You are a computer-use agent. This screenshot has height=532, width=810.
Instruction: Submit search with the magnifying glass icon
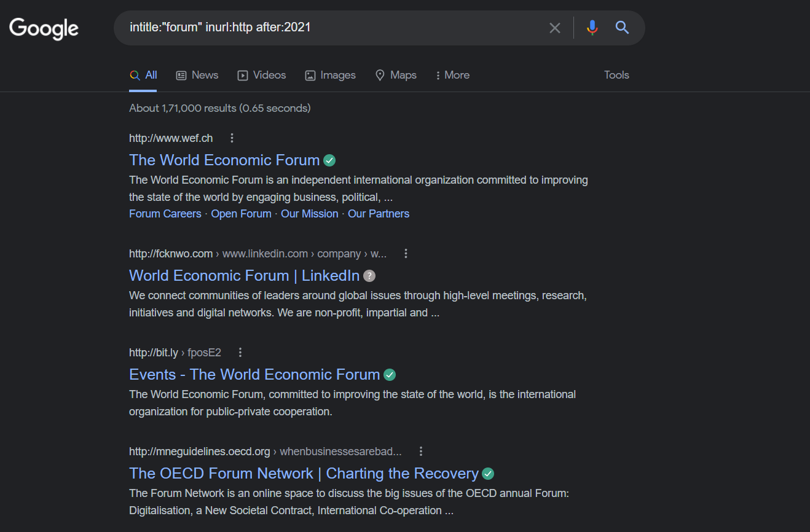click(x=622, y=28)
